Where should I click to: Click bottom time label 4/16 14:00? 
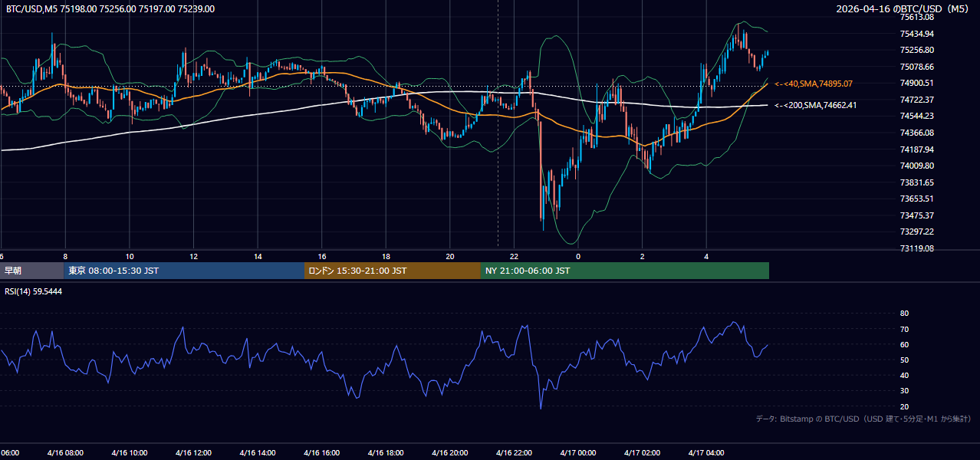(x=258, y=453)
